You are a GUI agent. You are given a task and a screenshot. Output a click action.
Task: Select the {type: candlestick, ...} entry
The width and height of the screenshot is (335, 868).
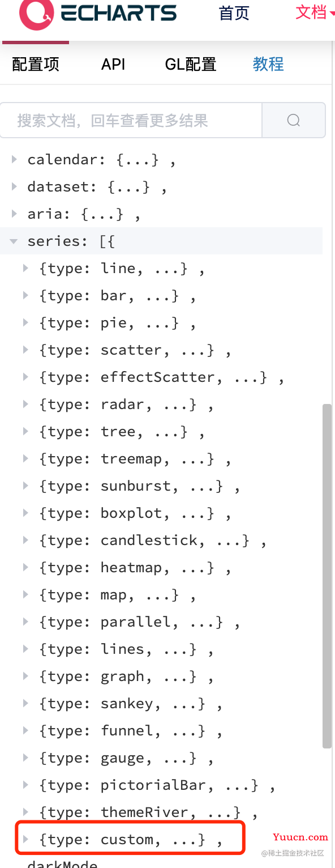153,541
